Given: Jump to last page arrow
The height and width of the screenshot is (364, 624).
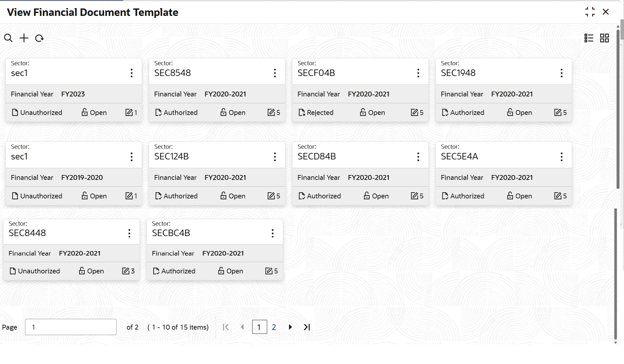Looking at the screenshot, I should pyautogui.click(x=307, y=327).
